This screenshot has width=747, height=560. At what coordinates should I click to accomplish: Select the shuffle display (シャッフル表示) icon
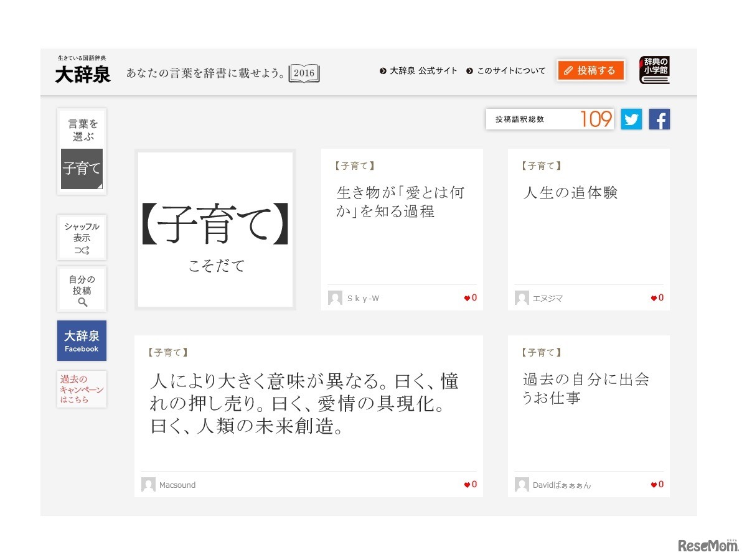pos(82,237)
